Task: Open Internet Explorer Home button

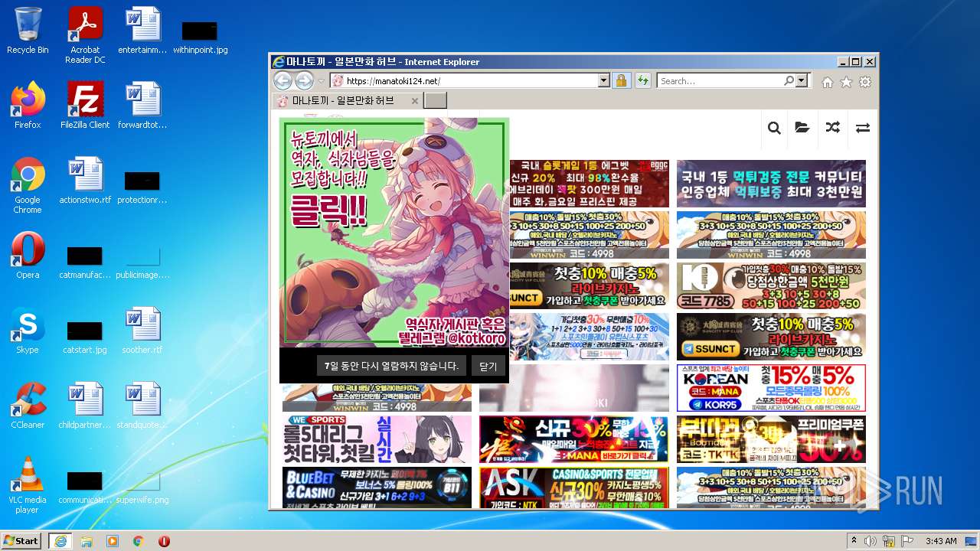Action: [828, 82]
